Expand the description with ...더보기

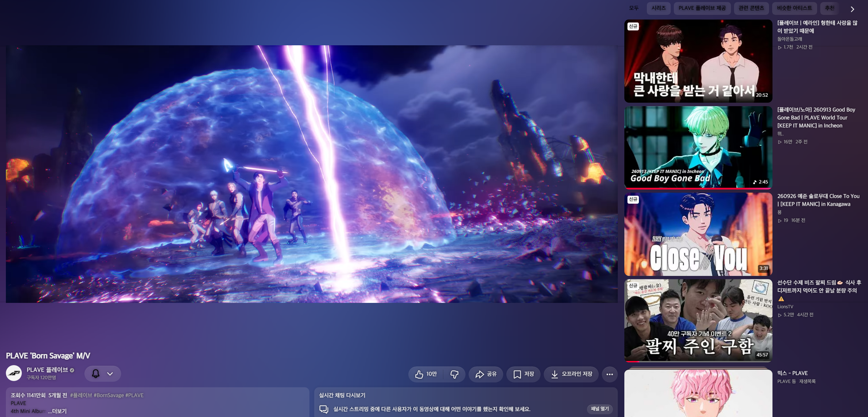(x=57, y=411)
